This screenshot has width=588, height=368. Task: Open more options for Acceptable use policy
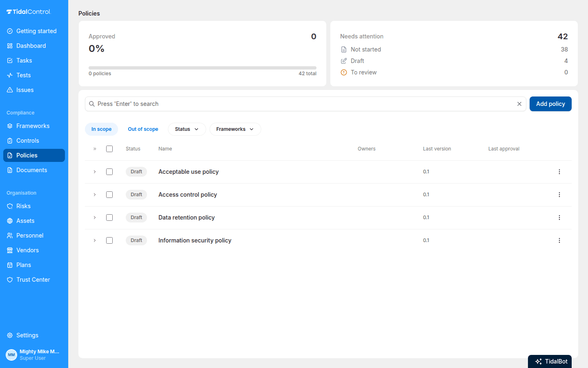pyautogui.click(x=559, y=172)
